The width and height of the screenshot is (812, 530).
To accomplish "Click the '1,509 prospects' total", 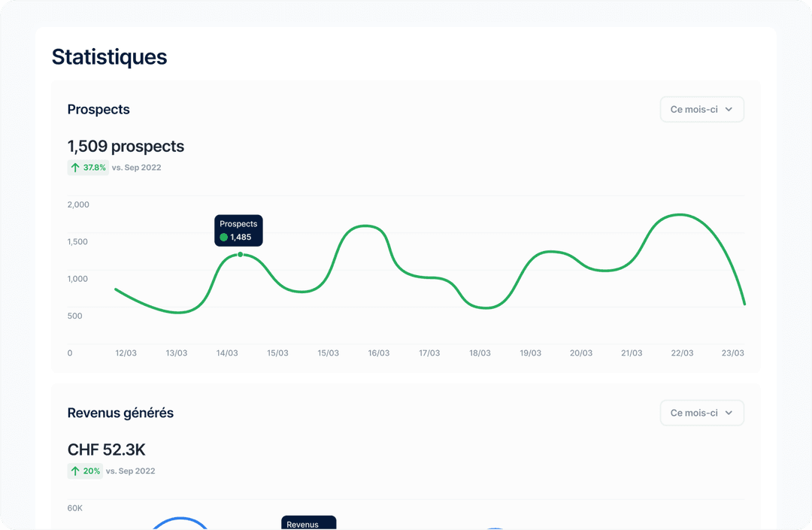I will point(126,147).
